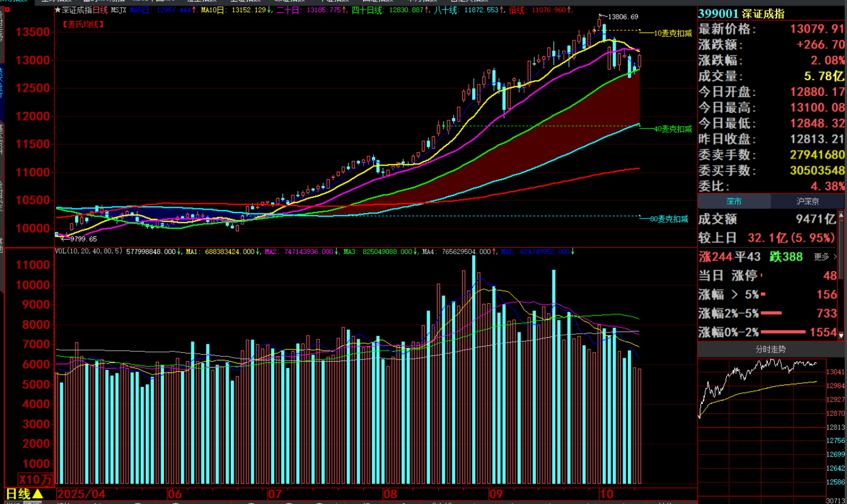Open the 日线 period selector
The image size is (847, 504).
[25, 495]
